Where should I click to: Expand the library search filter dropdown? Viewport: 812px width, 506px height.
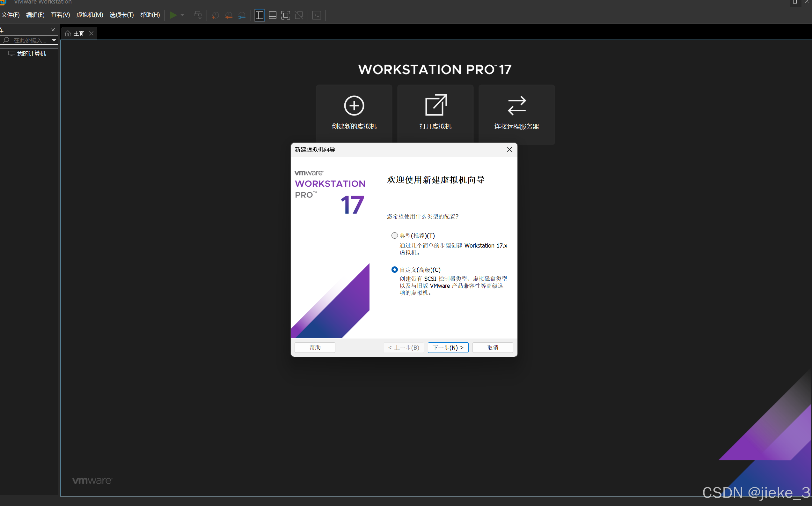point(54,40)
